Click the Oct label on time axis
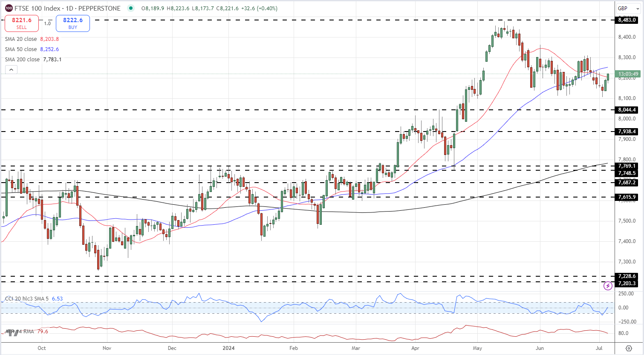This screenshot has width=644, height=355. pos(41,348)
